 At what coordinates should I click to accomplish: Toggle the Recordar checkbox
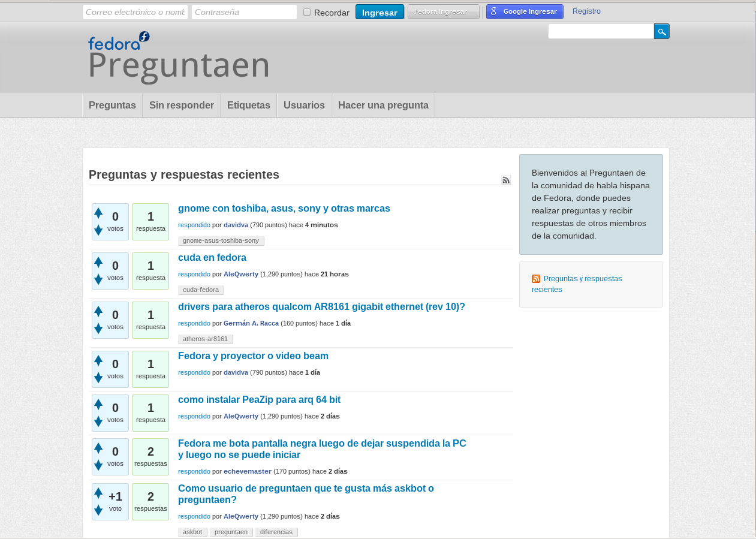click(x=307, y=12)
